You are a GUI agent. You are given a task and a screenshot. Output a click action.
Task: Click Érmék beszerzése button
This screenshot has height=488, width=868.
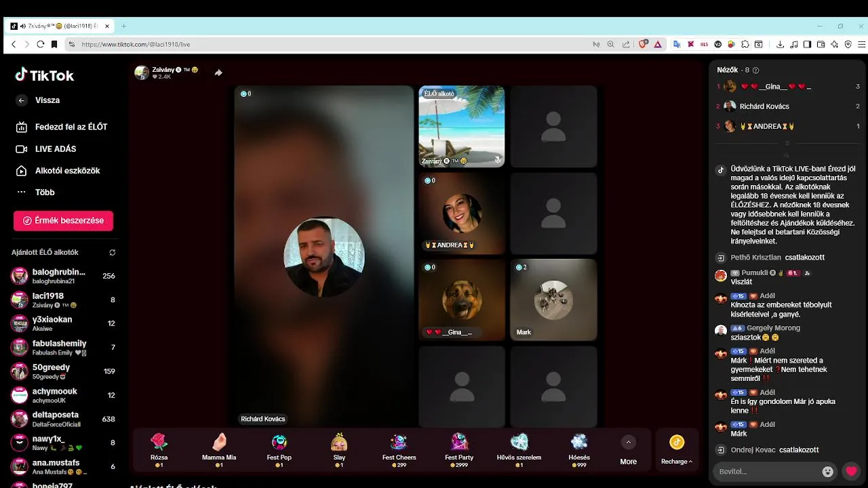click(63, 221)
